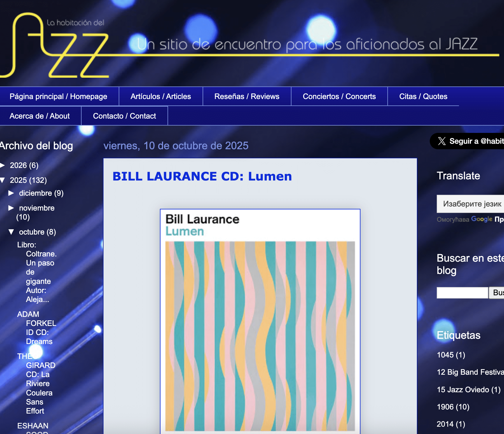
Task: Open the Artículos / Articles page
Action: coord(161,96)
